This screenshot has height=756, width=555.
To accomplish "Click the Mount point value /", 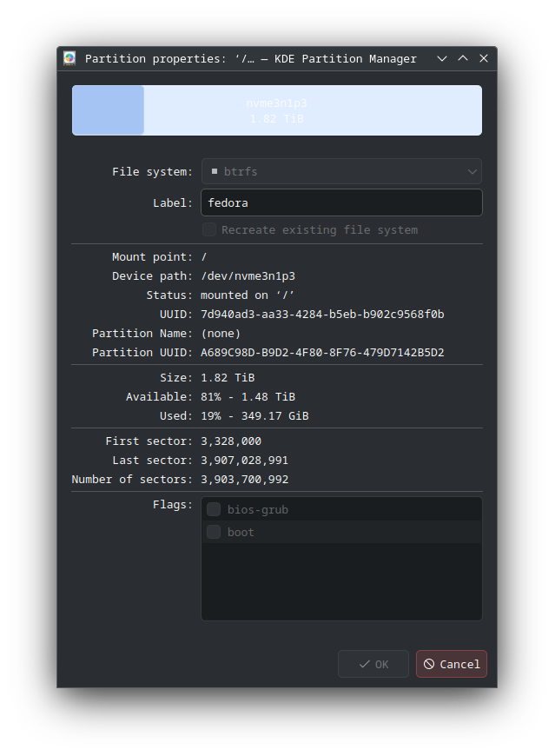I will point(204,257).
